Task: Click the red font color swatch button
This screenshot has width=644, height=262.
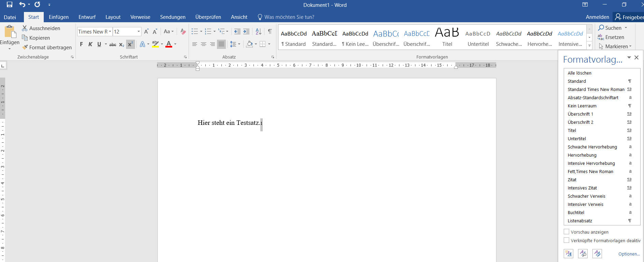Action: coord(169,44)
